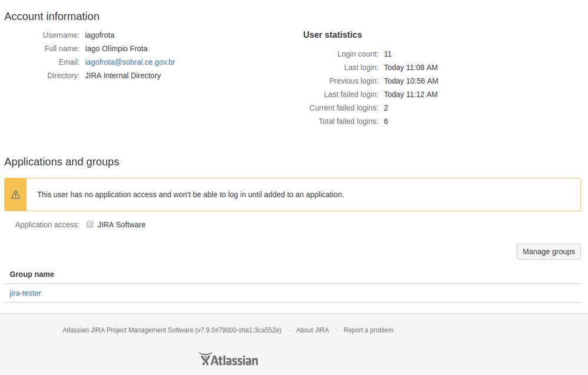Click the JIRA Internal Directory text
Viewport: 588px width, 375px height.
122,75
